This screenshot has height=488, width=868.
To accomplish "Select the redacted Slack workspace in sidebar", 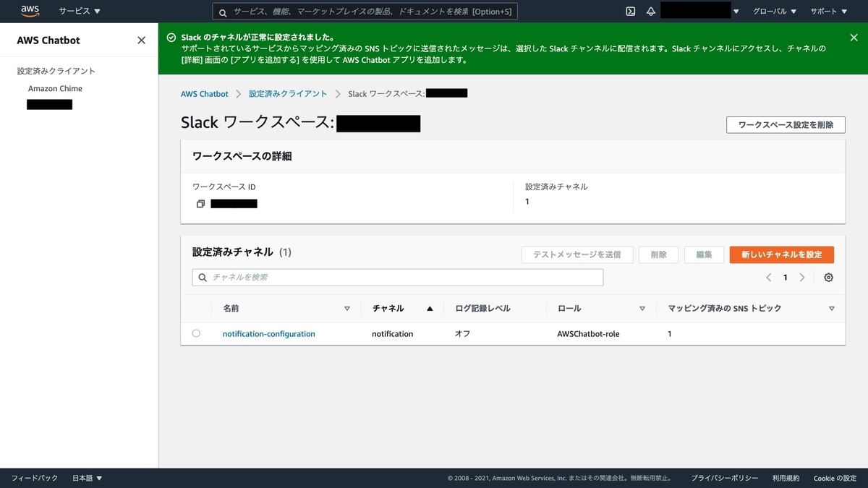I will tap(49, 105).
